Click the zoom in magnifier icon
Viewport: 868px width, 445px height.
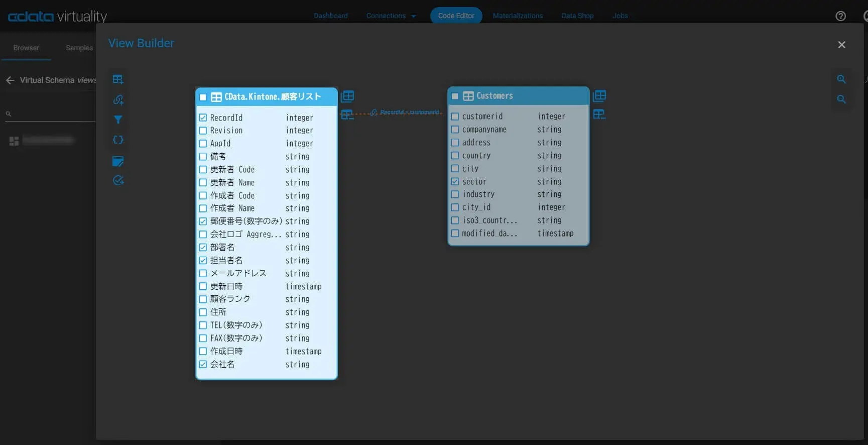[x=841, y=79]
